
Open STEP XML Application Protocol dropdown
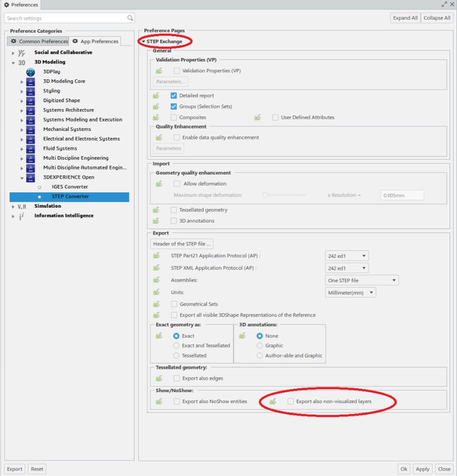click(x=347, y=268)
